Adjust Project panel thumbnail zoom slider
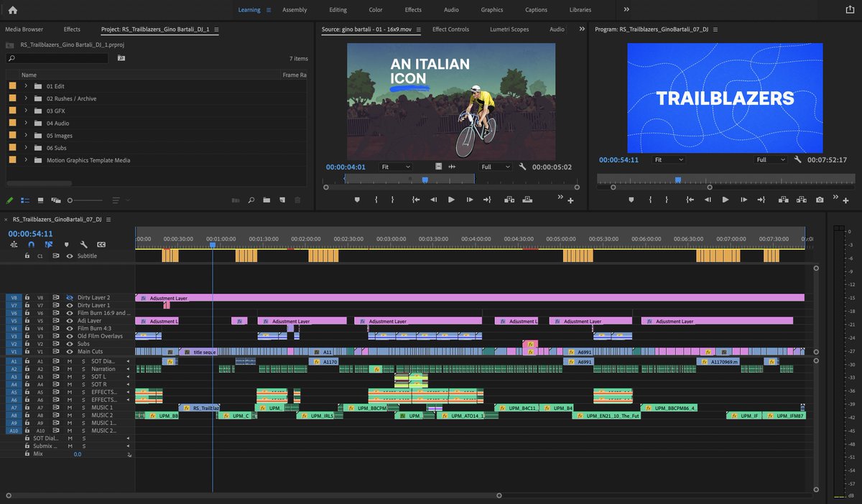The width and height of the screenshot is (862, 504). [x=71, y=200]
